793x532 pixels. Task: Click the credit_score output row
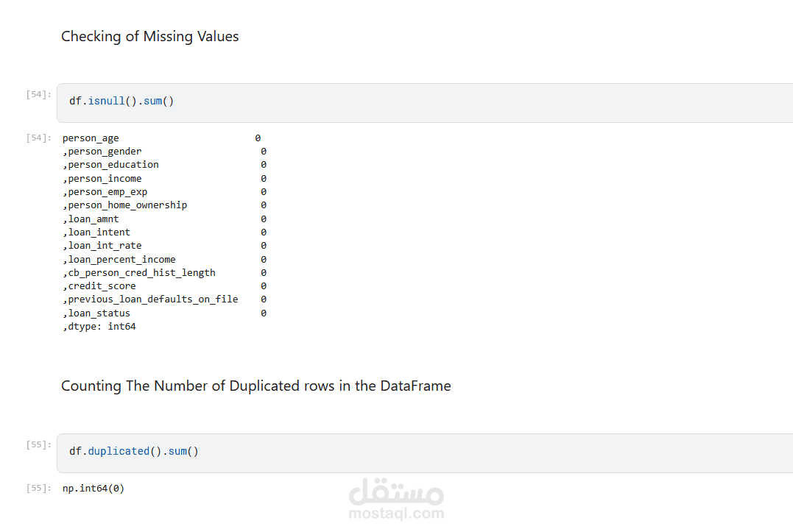pyautogui.click(x=102, y=286)
